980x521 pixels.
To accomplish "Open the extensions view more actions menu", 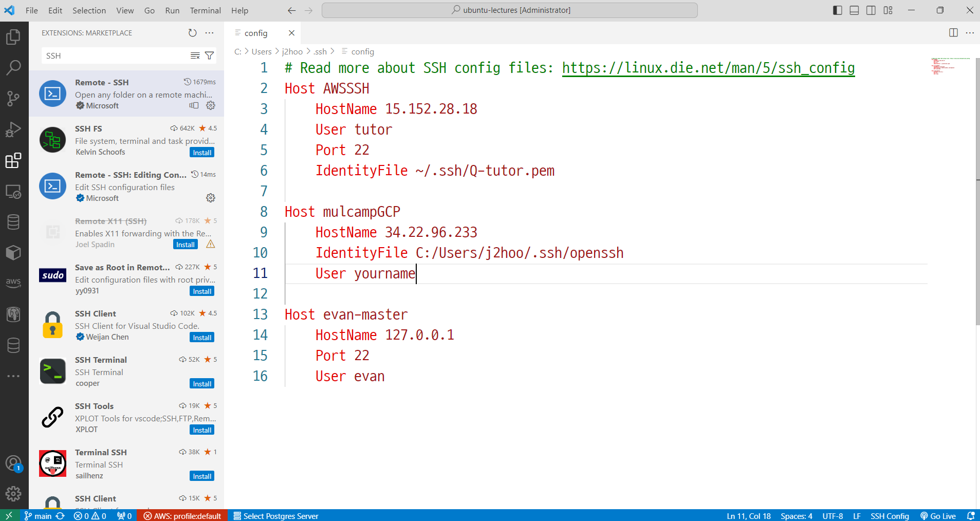I will click(209, 33).
